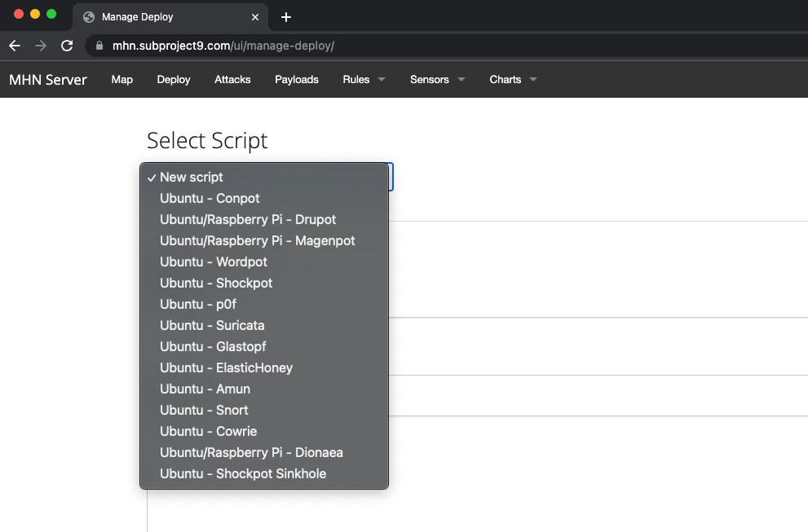Click the URL address bar

pyautogui.click(x=446, y=46)
